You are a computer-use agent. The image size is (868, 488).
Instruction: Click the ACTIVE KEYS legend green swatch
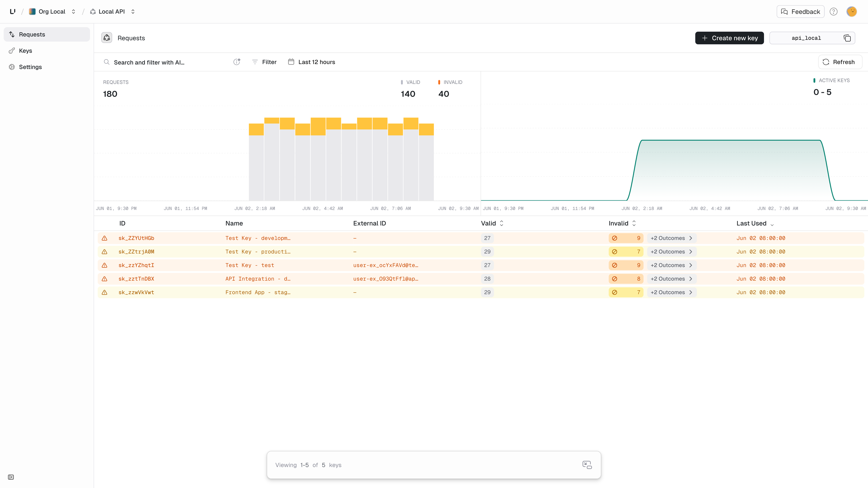(x=814, y=80)
